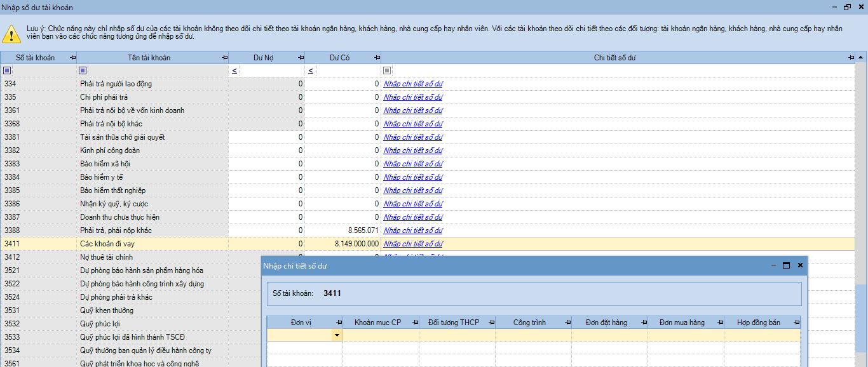
Task: Select the row "Kinh phí công đoàn"
Action: coord(428,150)
